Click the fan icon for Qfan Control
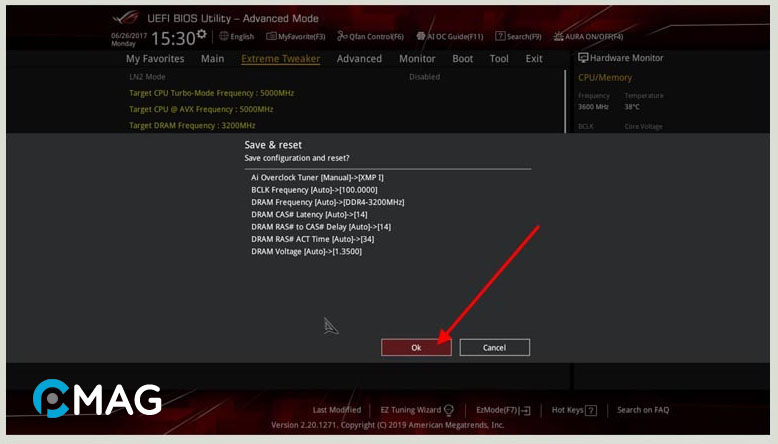Viewport: 778px width, 444px height. click(342, 36)
